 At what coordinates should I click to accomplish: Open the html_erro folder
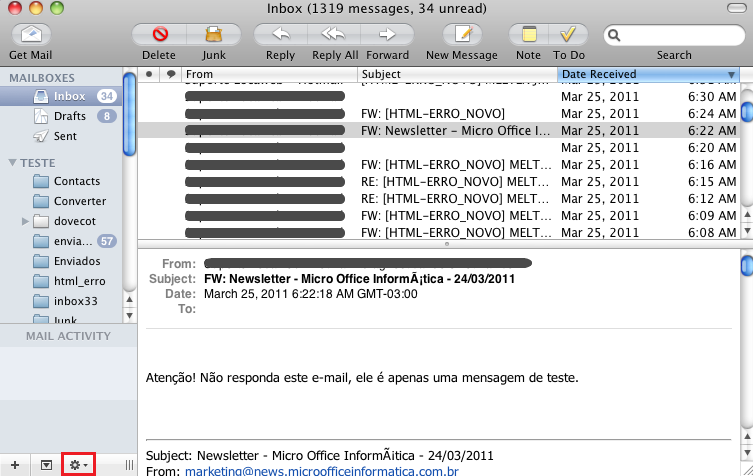(x=61, y=281)
